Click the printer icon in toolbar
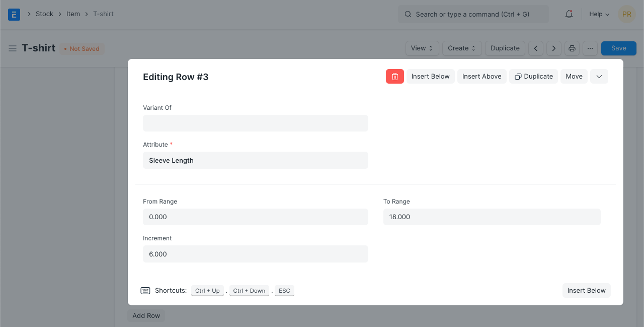The image size is (644, 327). point(572,48)
